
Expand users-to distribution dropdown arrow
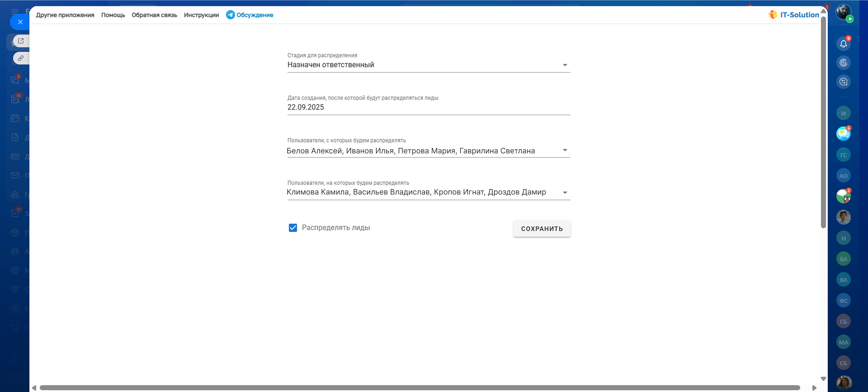click(565, 193)
